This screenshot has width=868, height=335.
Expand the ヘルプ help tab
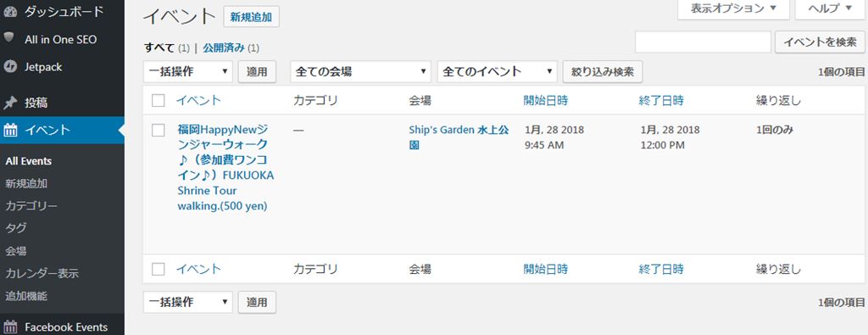coord(831,8)
